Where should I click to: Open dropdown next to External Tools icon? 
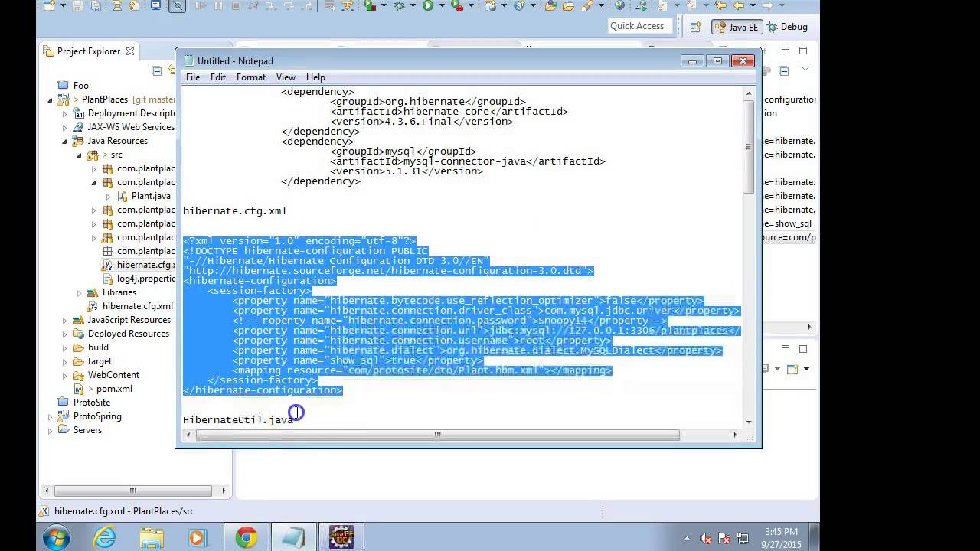point(471,6)
